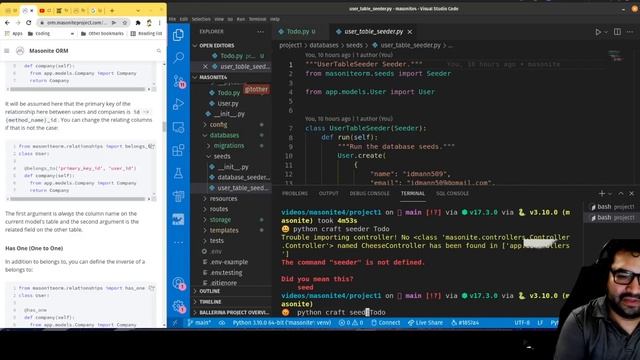
Task: Open the Reading list
Action: pos(147,33)
